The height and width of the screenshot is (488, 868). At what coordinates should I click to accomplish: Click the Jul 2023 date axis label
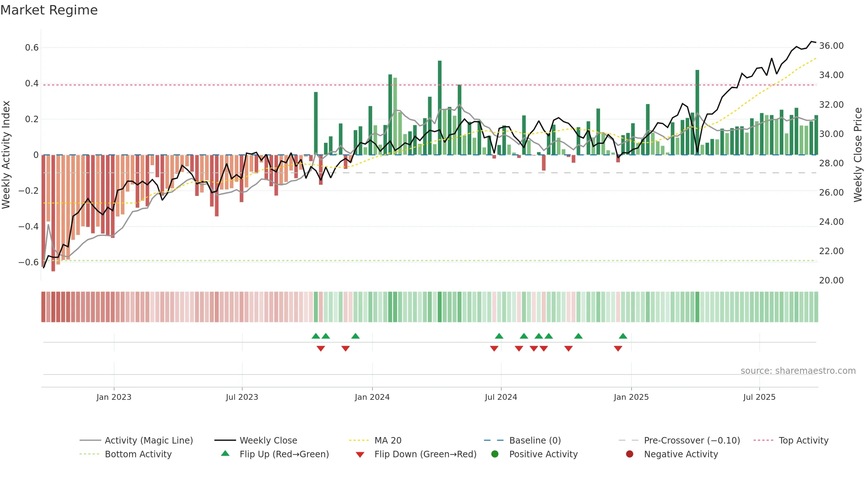[x=242, y=397]
